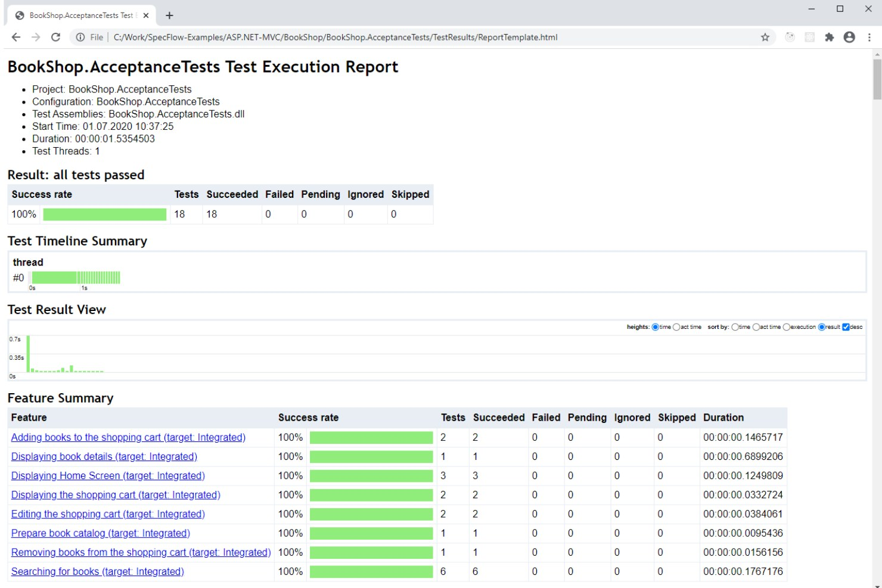
Task: Bookmark this page using the star icon
Action: pyautogui.click(x=764, y=37)
